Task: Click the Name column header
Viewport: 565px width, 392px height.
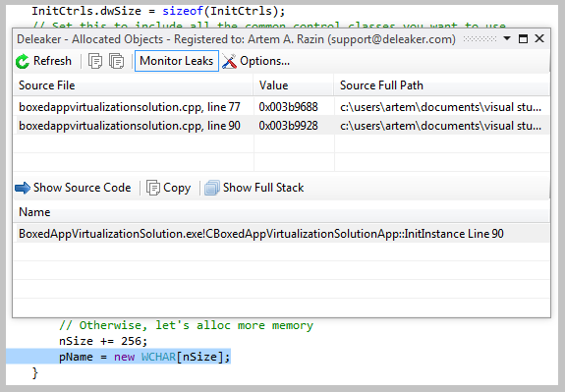Action: pyautogui.click(x=281, y=212)
